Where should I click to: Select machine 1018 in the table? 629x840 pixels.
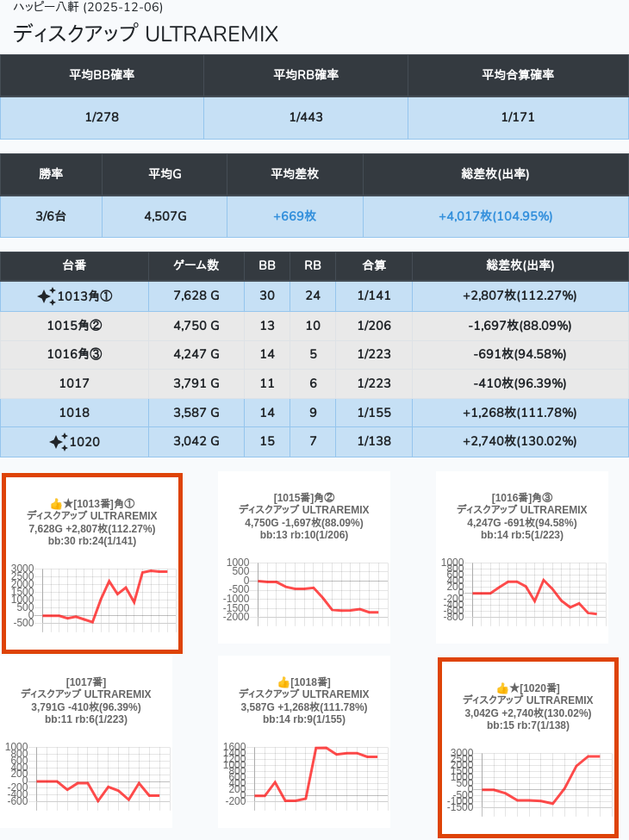[x=74, y=413]
